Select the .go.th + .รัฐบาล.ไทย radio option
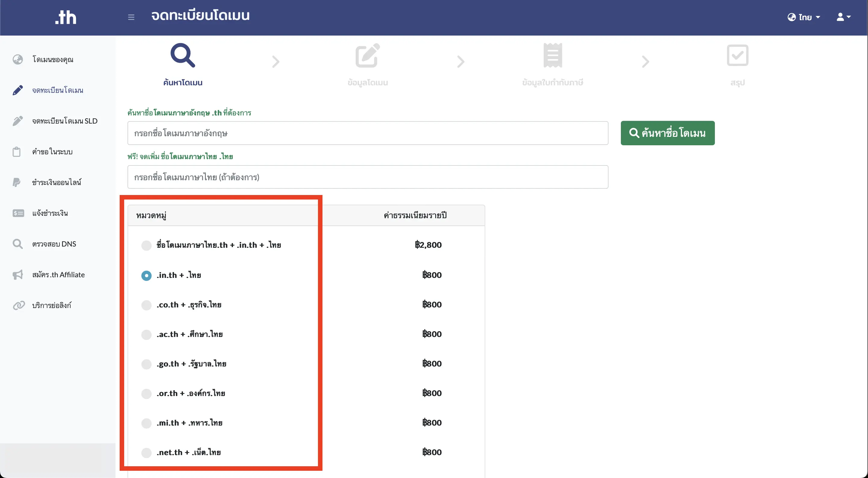 pos(146,364)
